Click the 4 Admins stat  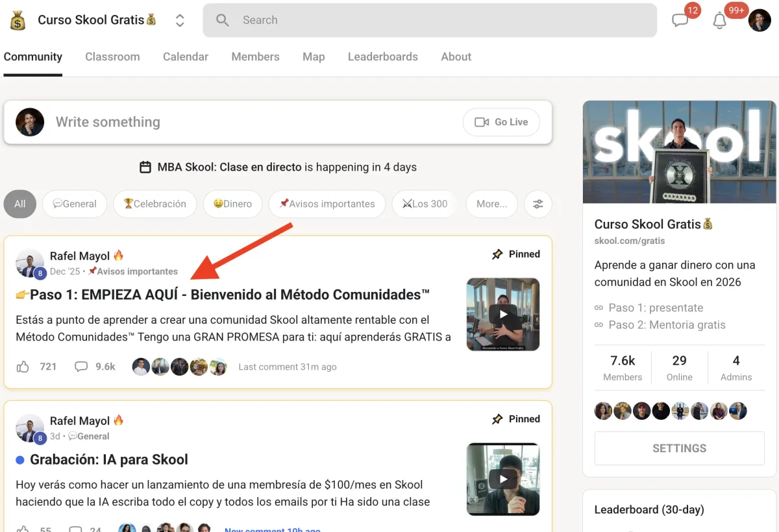[736, 368]
